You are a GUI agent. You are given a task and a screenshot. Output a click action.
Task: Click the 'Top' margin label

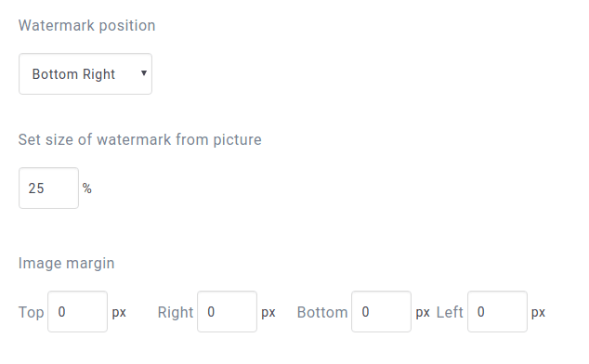tap(32, 312)
